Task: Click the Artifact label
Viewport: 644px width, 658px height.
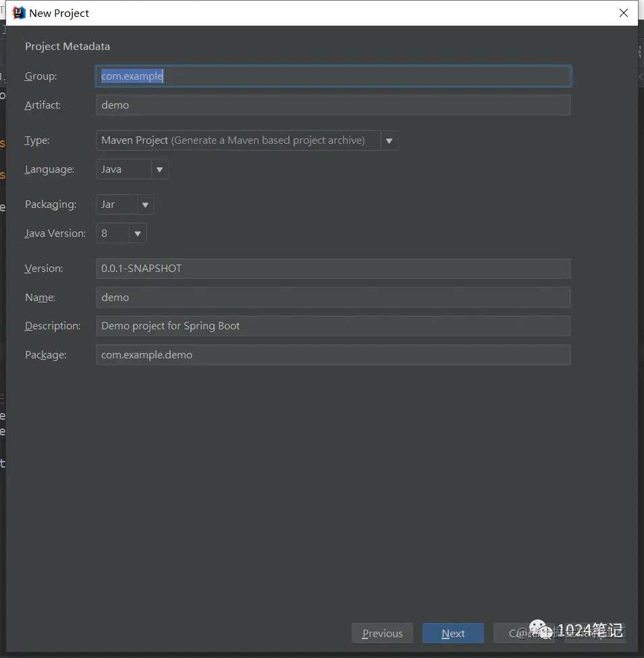Action: [x=43, y=105]
